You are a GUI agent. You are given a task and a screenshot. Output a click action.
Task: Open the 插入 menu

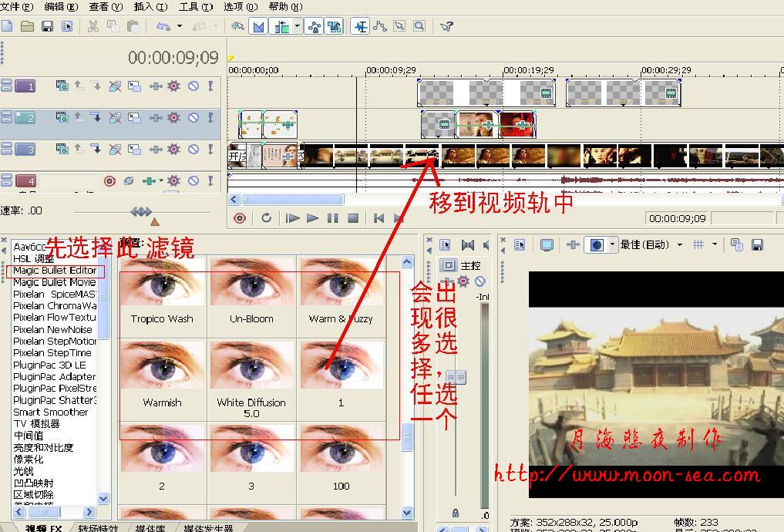point(150,6)
